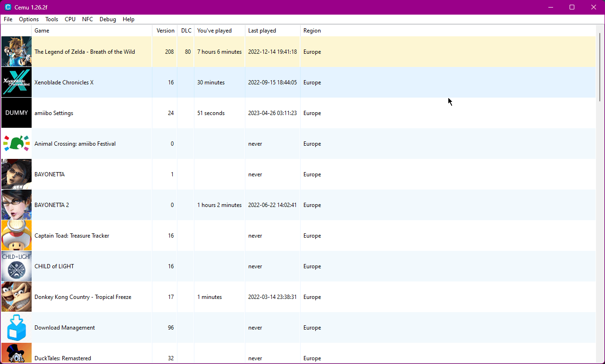Image resolution: width=605 pixels, height=364 pixels.
Task: Click last played 2022-09-15 18:44:05
Action: (x=272, y=83)
